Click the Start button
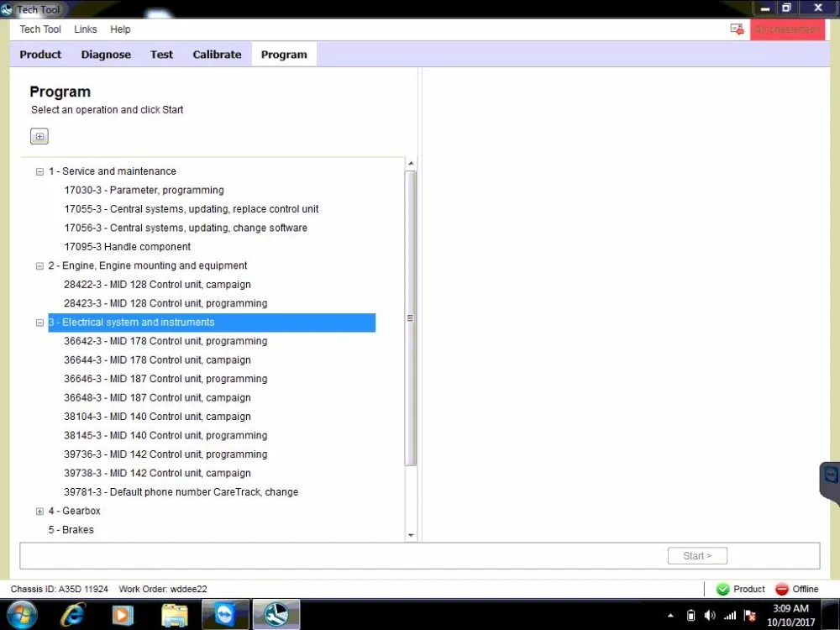 pyautogui.click(x=697, y=555)
